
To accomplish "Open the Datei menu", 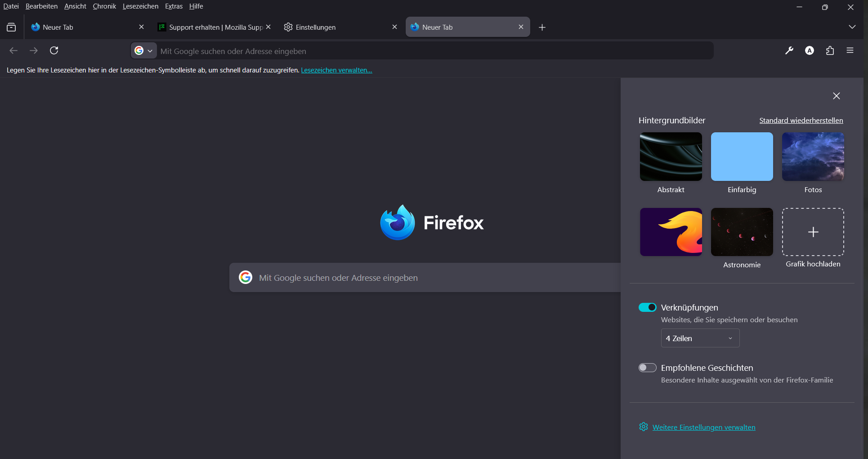I will click(x=11, y=6).
